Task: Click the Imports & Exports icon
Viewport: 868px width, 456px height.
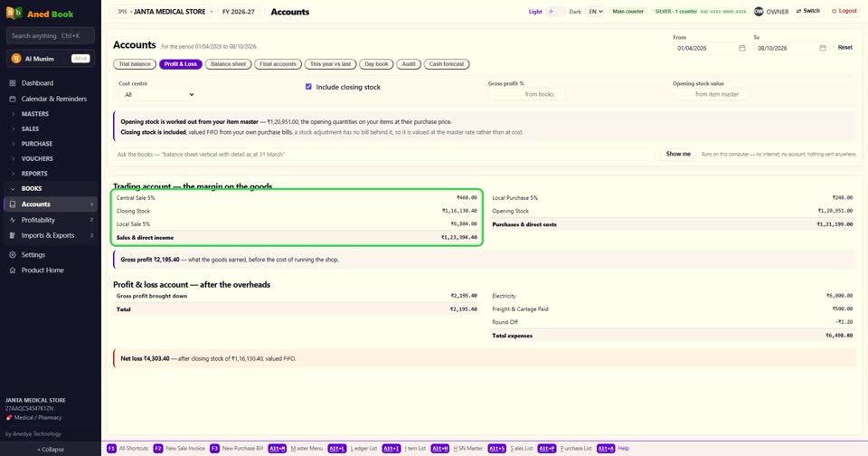Action: tap(12, 235)
